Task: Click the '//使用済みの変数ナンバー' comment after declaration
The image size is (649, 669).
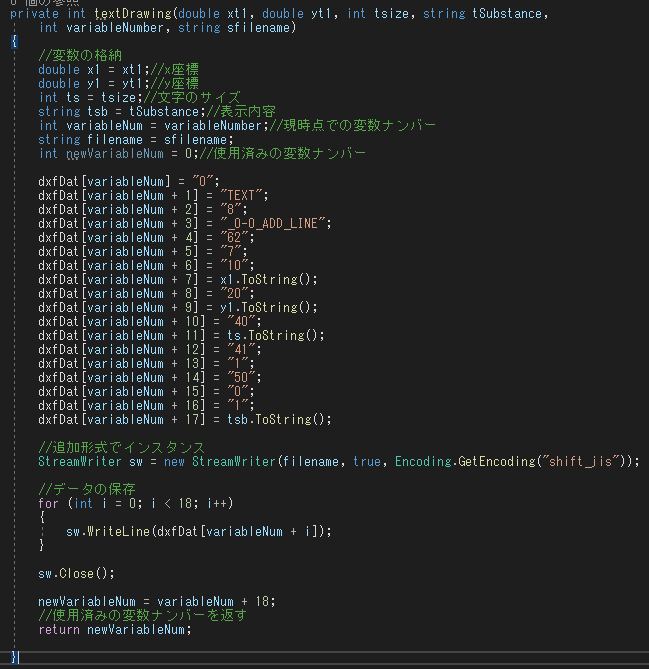Action: 282,154
